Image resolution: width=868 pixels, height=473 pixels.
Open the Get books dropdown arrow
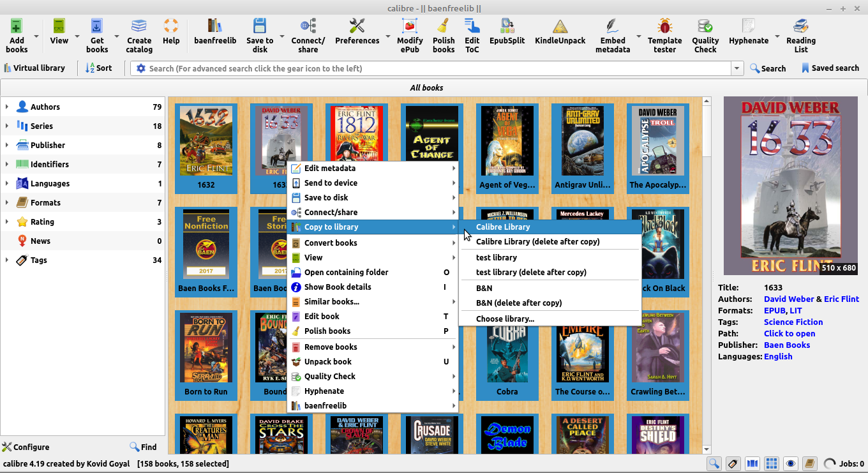[117, 36]
